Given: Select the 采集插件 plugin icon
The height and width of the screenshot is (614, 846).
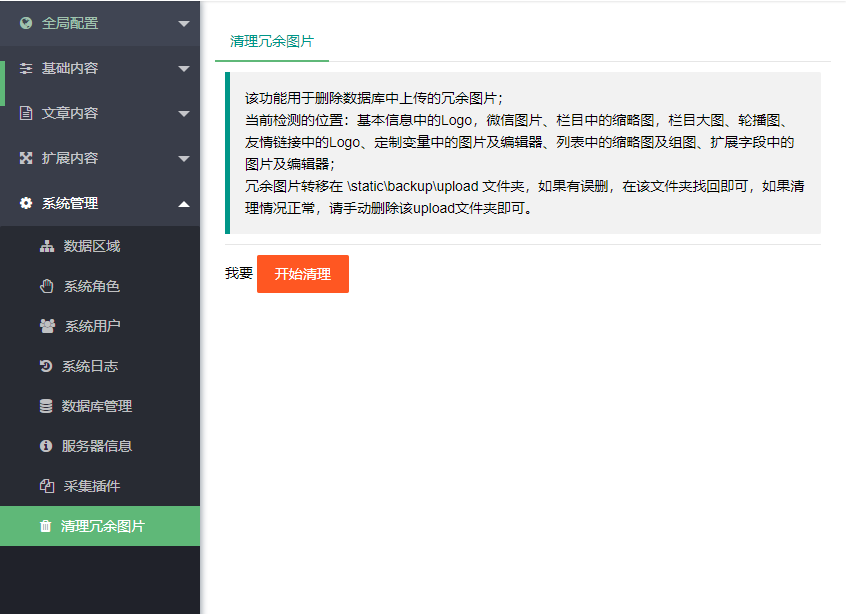Looking at the screenshot, I should tap(47, 487).
